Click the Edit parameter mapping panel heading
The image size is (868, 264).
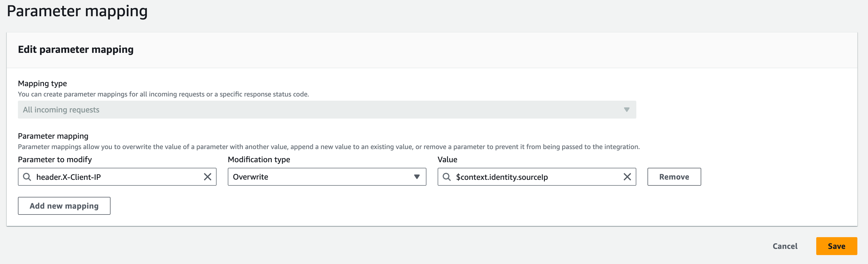pyautogui.click(x=76, y=49)
